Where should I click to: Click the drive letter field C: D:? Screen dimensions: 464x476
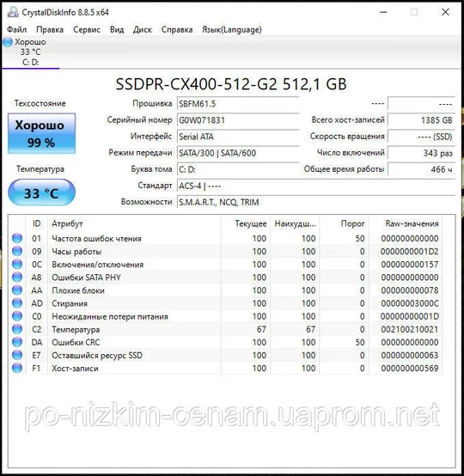pos(238,169)
